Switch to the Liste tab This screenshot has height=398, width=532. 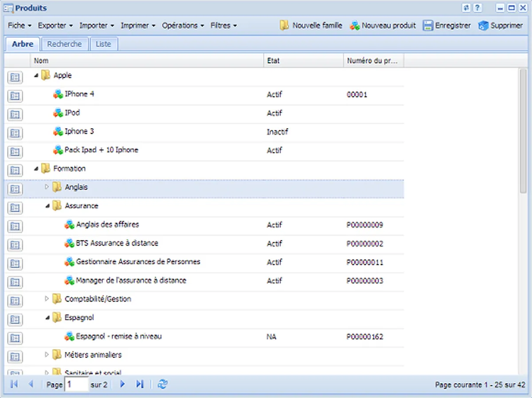pyautogui.click(x=103, y=44)
